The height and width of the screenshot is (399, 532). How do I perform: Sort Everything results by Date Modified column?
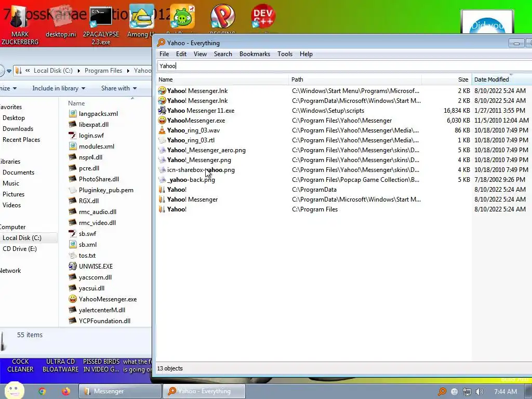[x=501, y=79]
